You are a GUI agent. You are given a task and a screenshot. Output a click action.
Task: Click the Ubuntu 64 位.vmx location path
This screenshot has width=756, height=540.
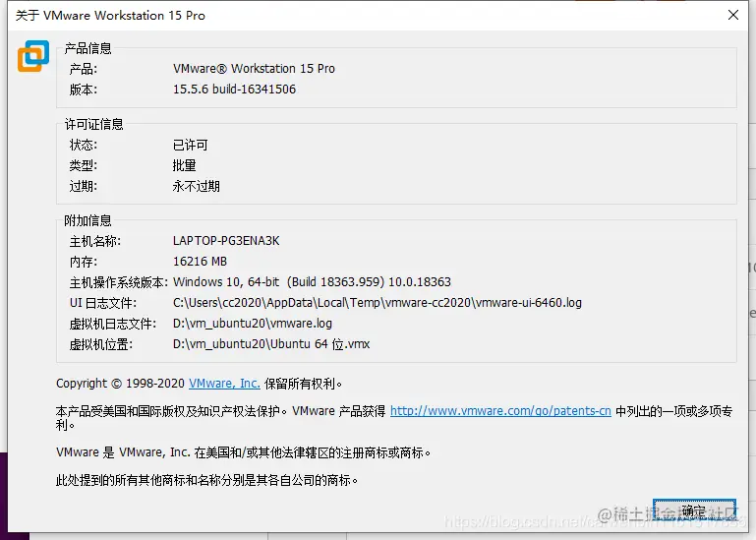[271, 344]
